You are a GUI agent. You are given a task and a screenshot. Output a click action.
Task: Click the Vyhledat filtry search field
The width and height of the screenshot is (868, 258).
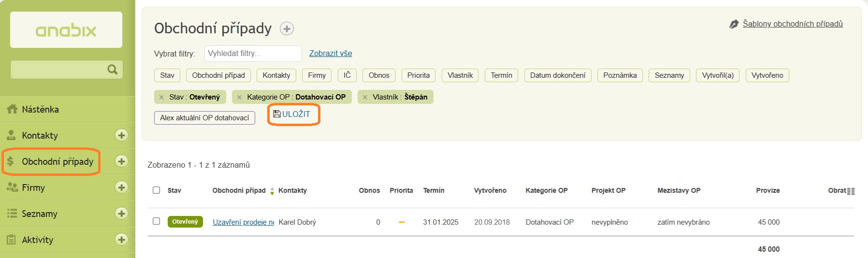tap(253, 54)
